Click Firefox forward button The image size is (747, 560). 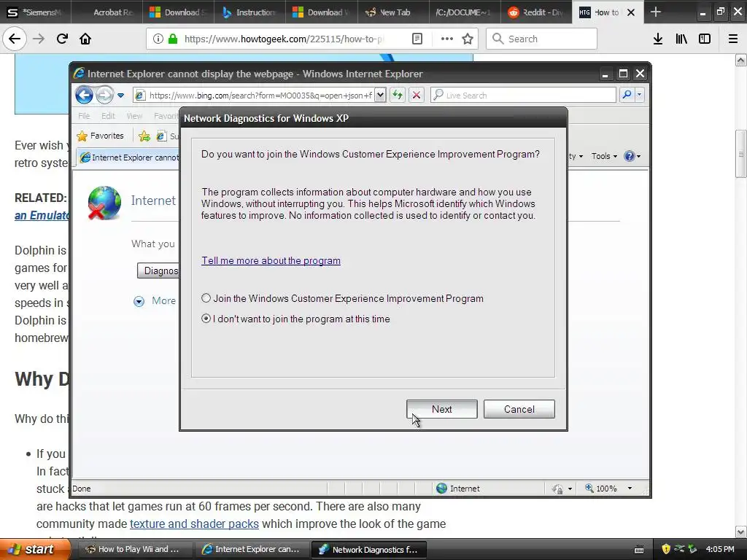point(39,39)
